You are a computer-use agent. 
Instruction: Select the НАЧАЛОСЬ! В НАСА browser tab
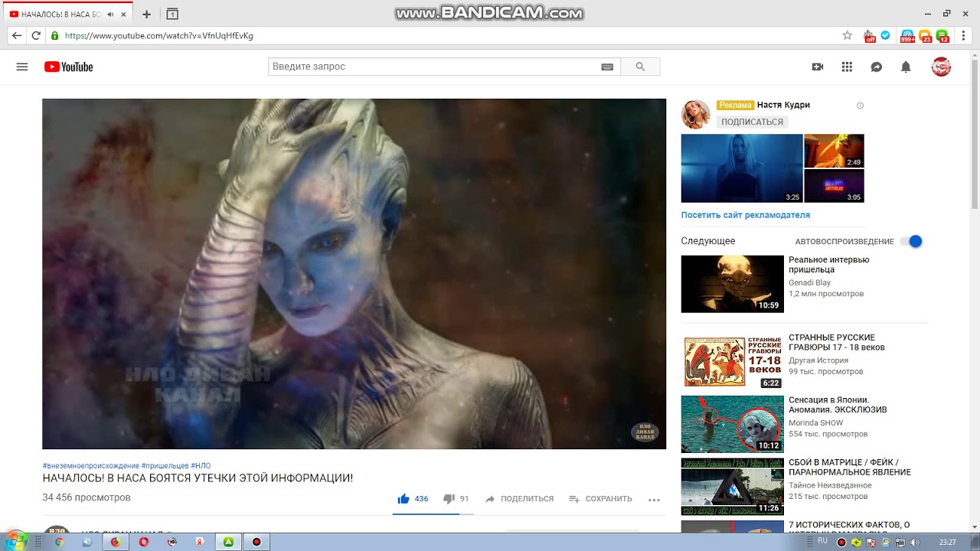pyautogui.click(x=67, y=14)
